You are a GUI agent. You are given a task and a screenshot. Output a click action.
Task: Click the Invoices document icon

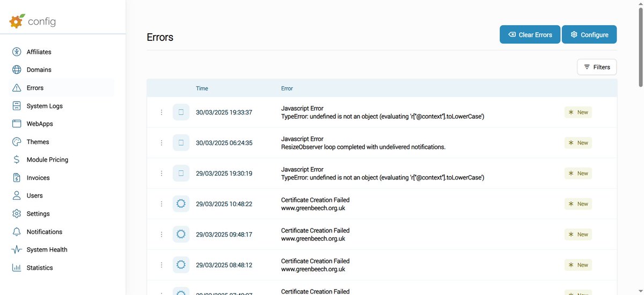point(17,178)
